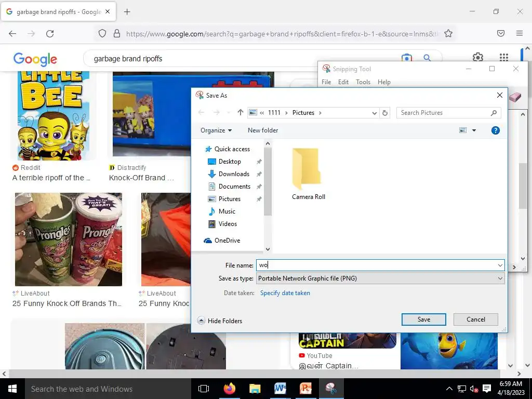Click the site padlock icon
Screen dimensions: 532x399
[x=117, y=33]
